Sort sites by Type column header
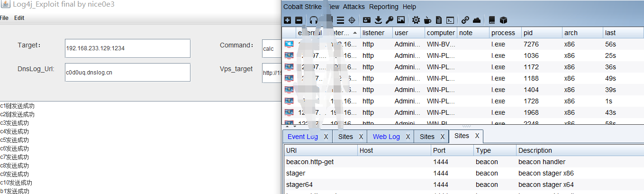644x194 pixels. pyautogui.click(x=495, y=150)
